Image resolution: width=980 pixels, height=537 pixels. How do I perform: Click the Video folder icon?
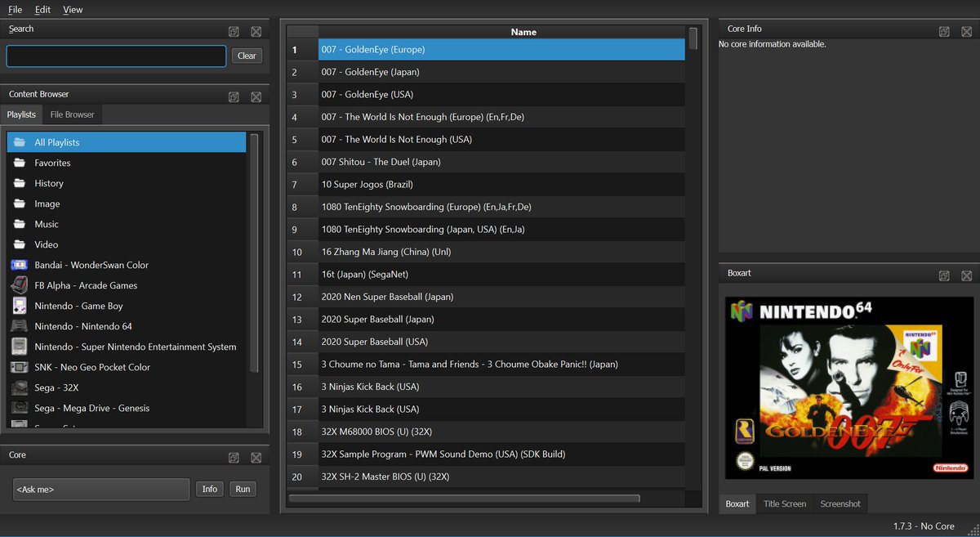(20, 244)
